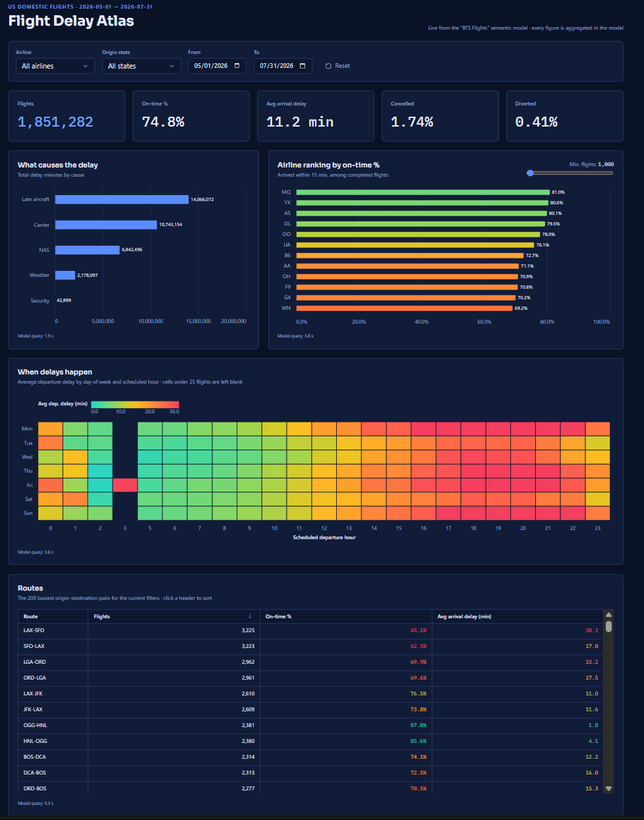Image resolution: width=644 pixels, height=820 pixels.
Task: Select the LGA-ORD route row
Action: pos(310,662)
